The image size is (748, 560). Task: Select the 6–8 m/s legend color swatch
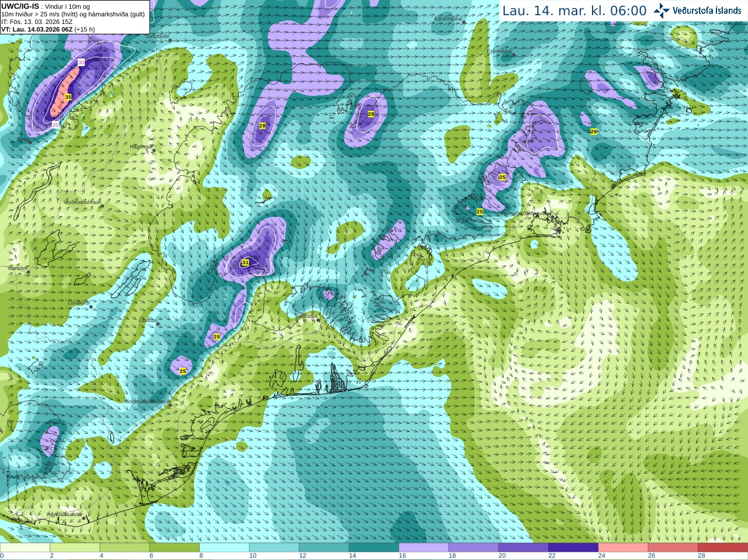174,548
